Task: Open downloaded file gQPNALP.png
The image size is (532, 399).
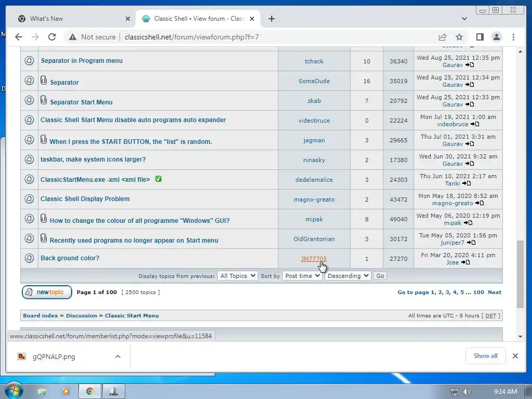Action: pos(54,356)
